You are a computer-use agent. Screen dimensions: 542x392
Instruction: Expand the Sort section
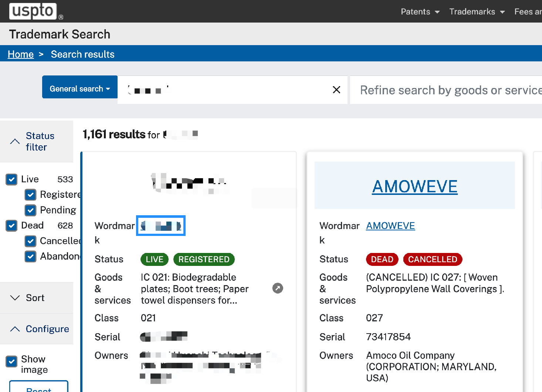[x=37, y=298]
